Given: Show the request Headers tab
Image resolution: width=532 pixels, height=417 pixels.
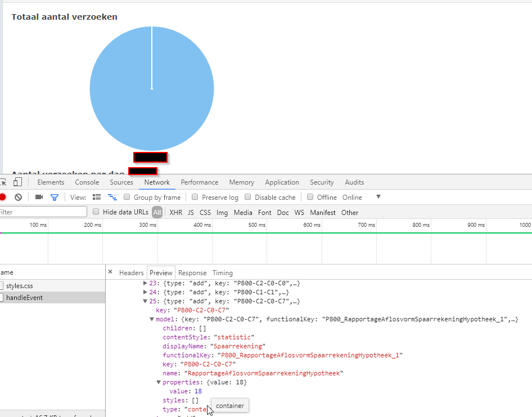Looking at the screenshot, I should [131, 273].
